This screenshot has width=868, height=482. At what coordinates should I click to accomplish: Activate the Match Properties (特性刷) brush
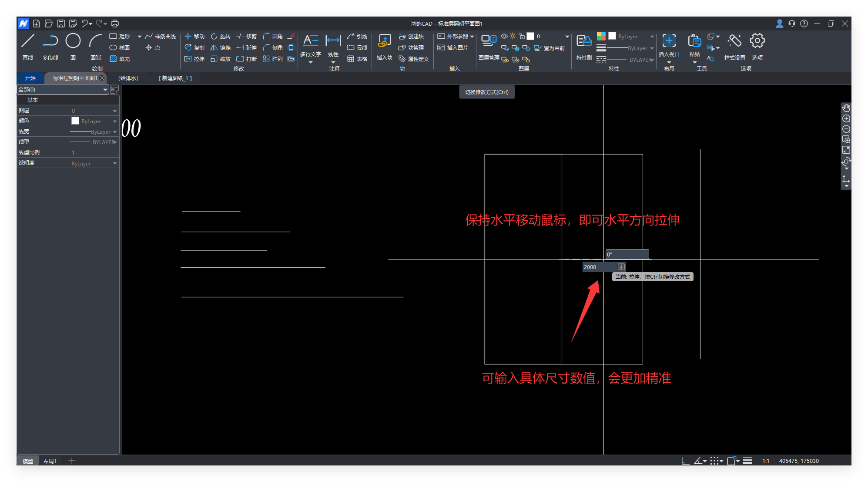584,41
